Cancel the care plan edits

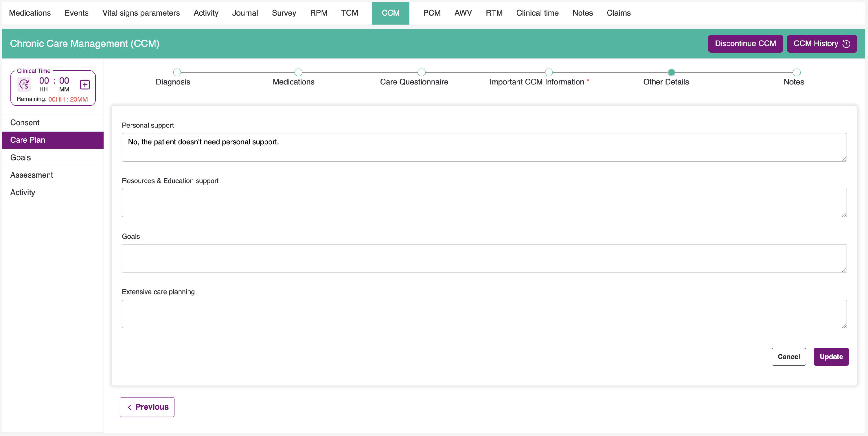pyautogui.click(x=788, y=357)
